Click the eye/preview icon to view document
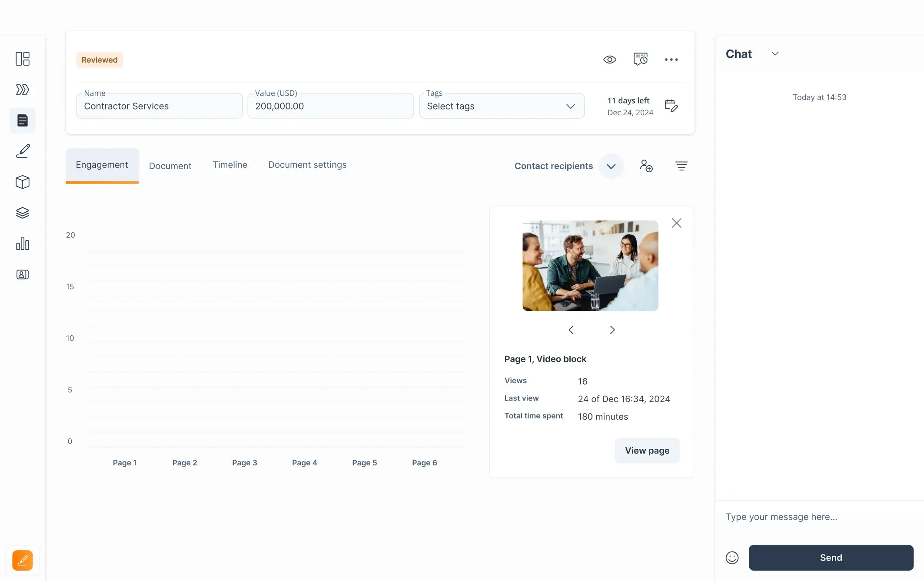924x581 pixels. pos(610,60)
